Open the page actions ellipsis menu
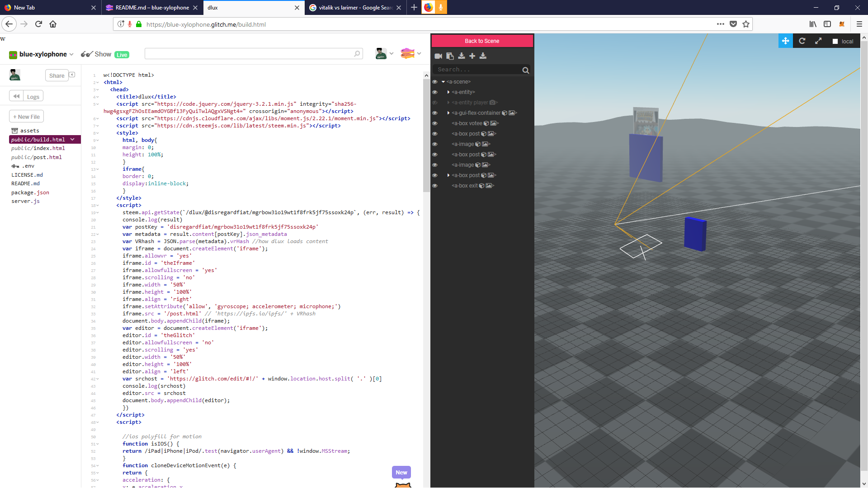 coord(721,24)
